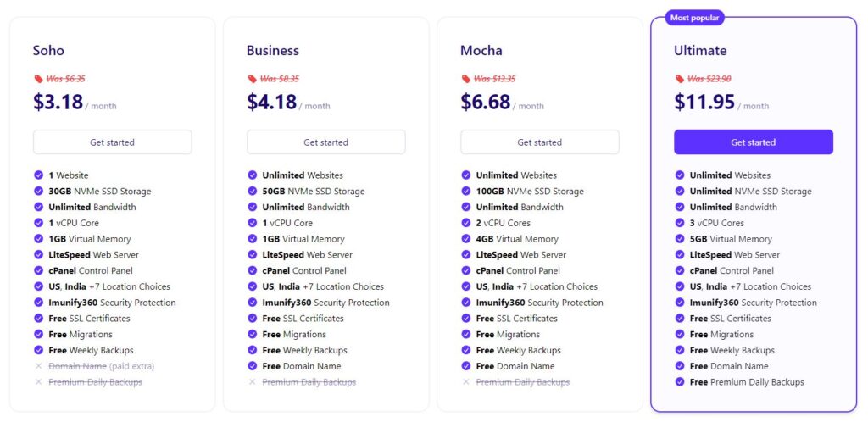Screen dimensions: 868x422
Task: Click the red price tag icon under Ultimate
Action: tap(679, 79)
